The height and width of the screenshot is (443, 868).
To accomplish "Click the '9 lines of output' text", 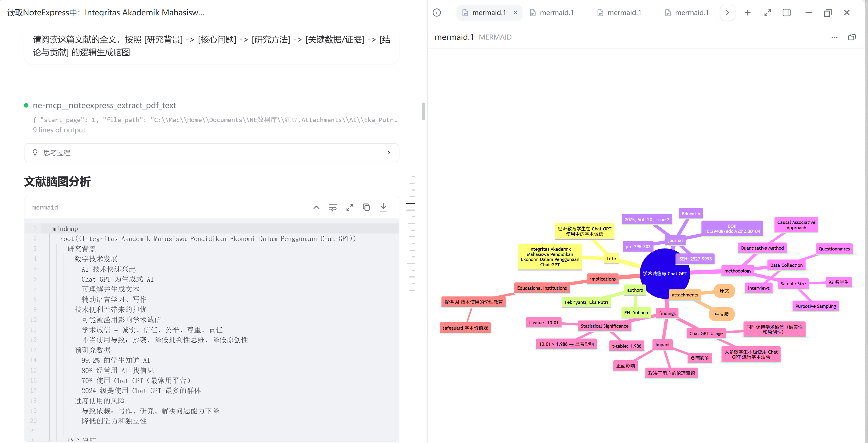I will pyautogui.click(x=59, y=130).
